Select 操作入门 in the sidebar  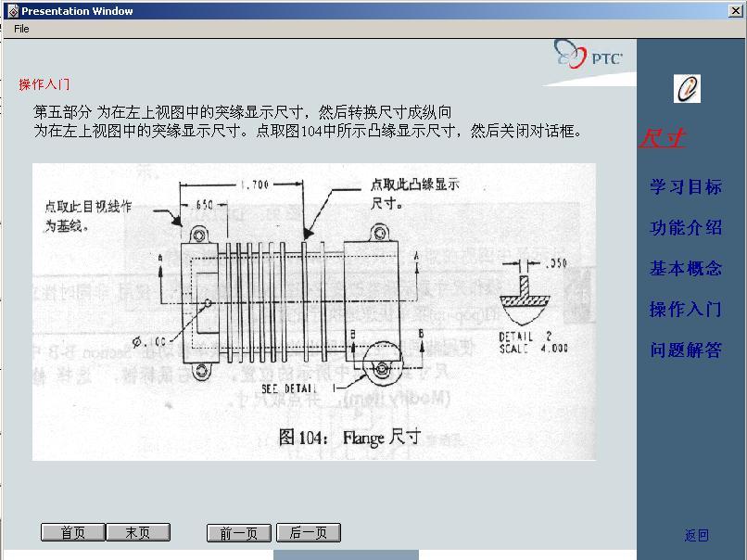click(683, 310)
